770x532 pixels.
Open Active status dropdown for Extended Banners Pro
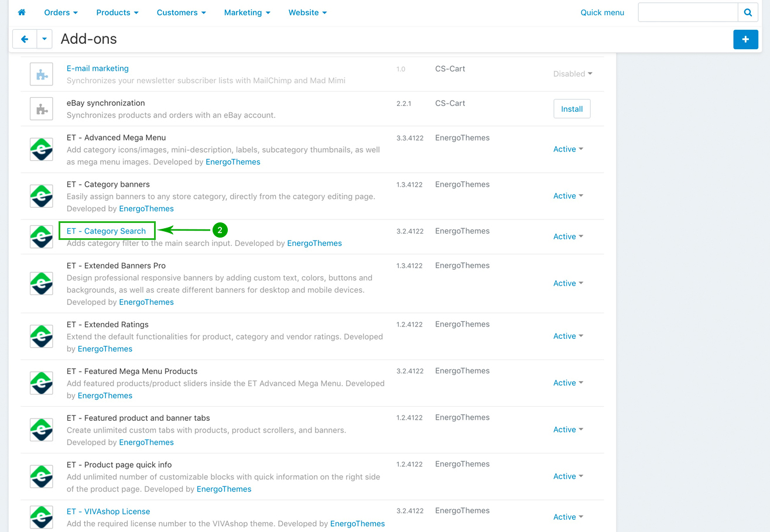pos(568,283)
